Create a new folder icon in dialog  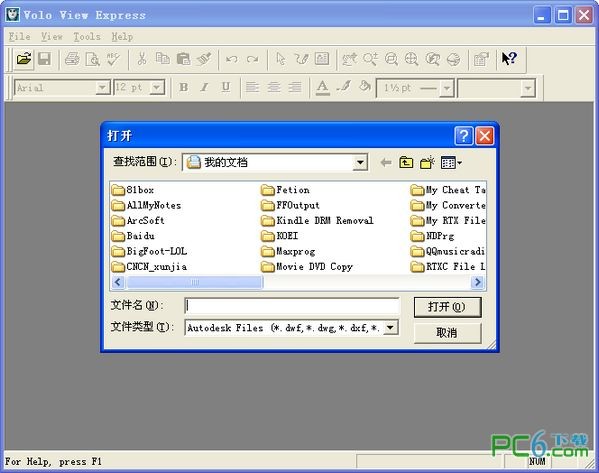point(427,163)
